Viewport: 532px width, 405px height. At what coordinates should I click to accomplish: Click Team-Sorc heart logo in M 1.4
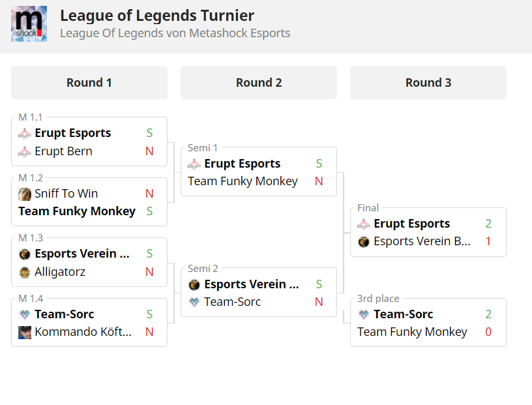click(25, 314)
